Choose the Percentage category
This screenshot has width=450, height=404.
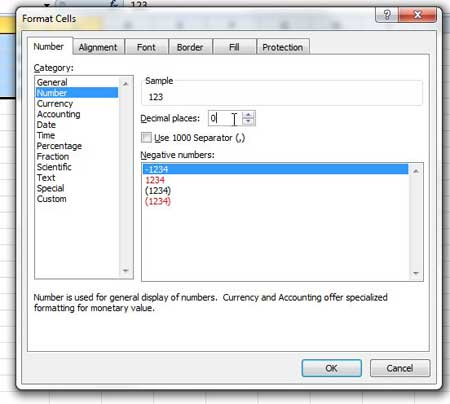click(59, 146)
